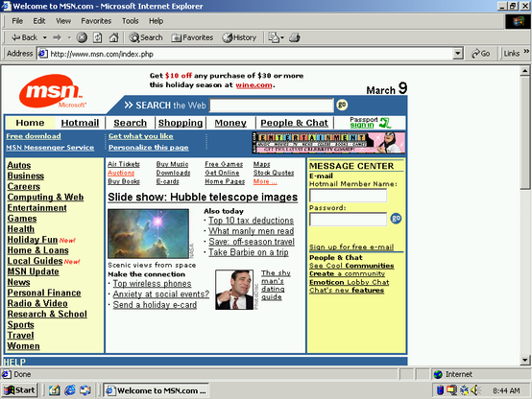Click the Refresh page icon
Screen dimensions: 532x399
(x=97, y=37)
